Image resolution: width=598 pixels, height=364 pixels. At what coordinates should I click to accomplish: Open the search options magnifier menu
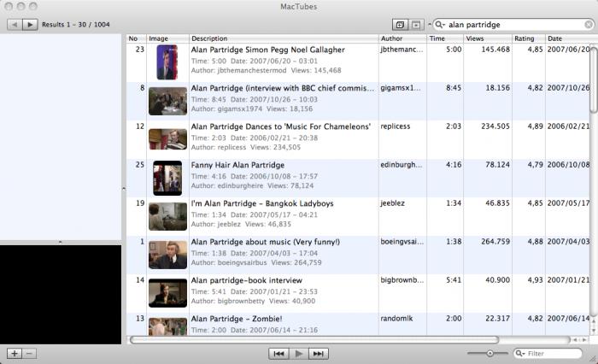pyautogui.click(x=439, y=25)
